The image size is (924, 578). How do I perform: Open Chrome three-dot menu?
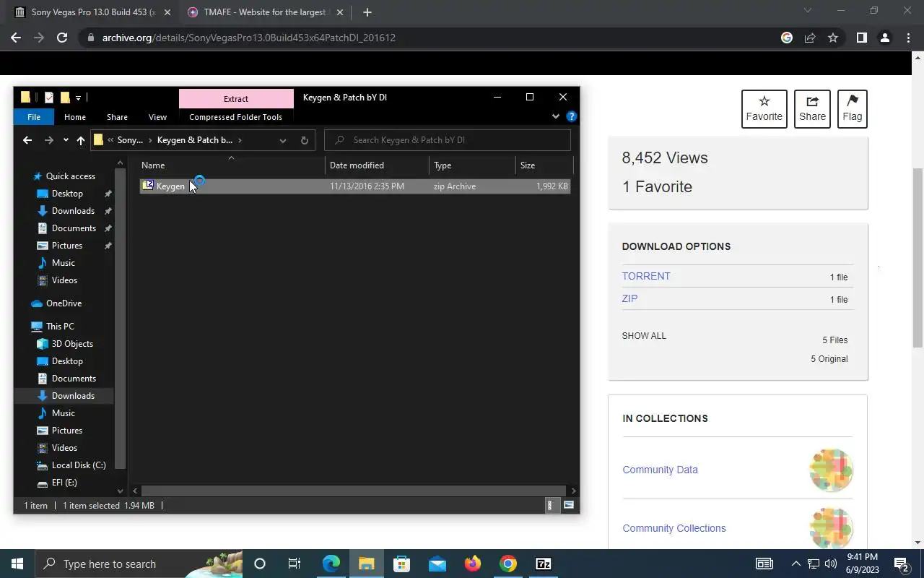(908, 38)
